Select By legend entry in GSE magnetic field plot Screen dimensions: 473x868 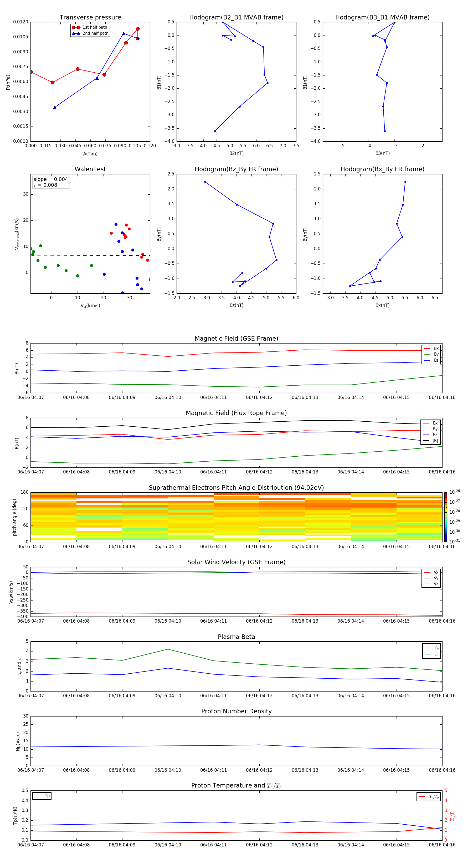coord(431,354)
